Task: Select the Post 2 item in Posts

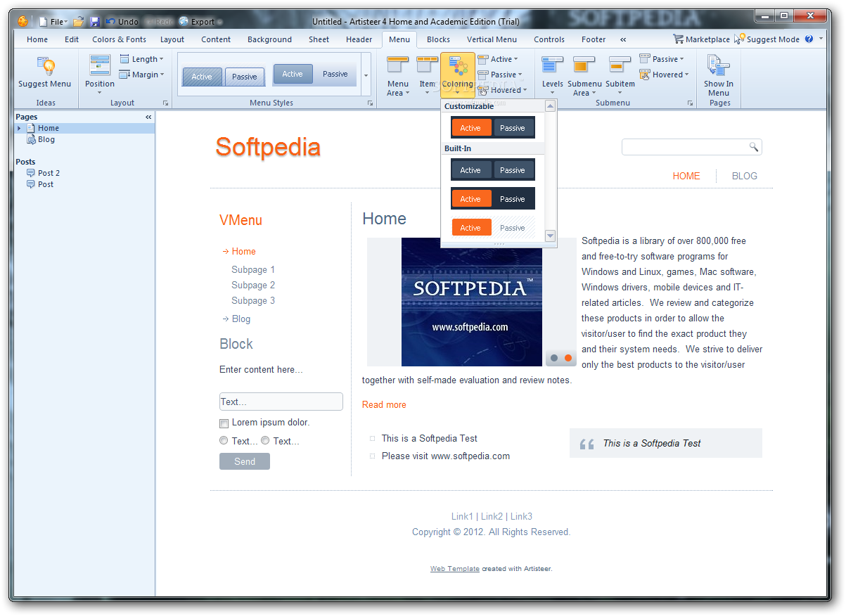Action: pyautogui.click(x=49, y=173)
